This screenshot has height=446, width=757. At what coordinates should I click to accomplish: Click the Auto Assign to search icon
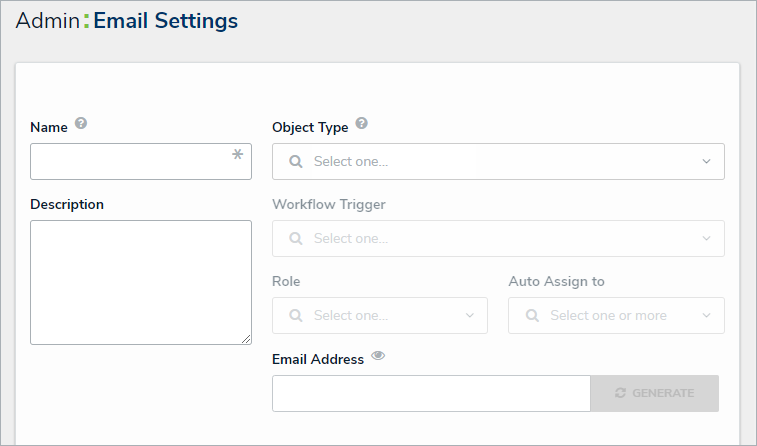tap(532, 316)
